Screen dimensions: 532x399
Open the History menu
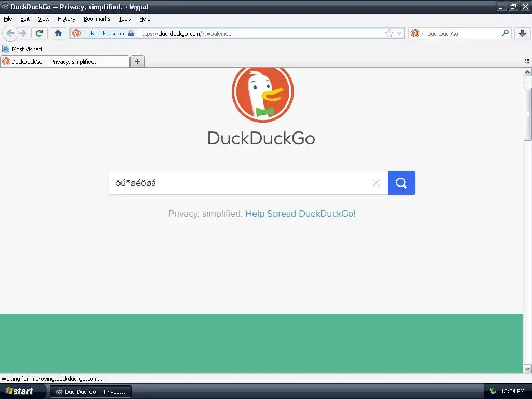[x=66, y=19]
